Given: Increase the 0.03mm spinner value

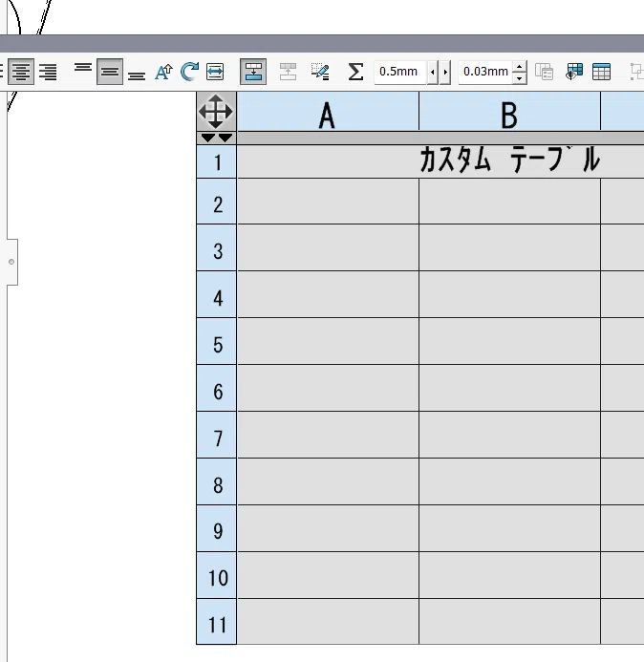Looking at the screenshot, I should pyautogui.click(x=520, y=66).
